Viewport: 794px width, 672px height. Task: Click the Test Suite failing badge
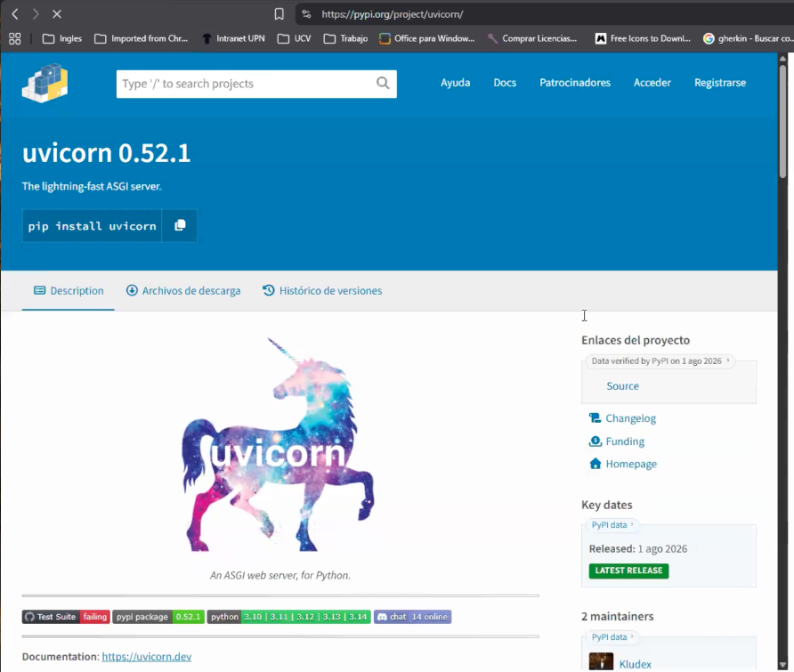(66, 617)
